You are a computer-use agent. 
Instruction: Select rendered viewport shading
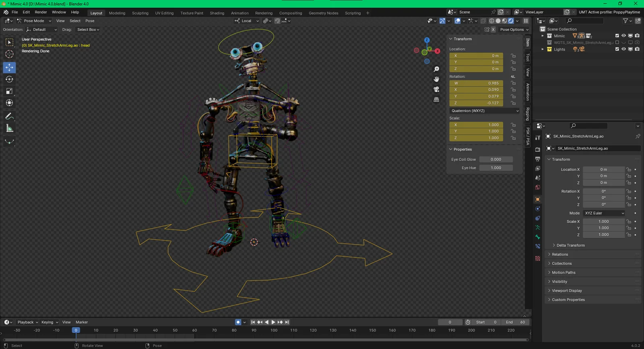coord(511,21)
